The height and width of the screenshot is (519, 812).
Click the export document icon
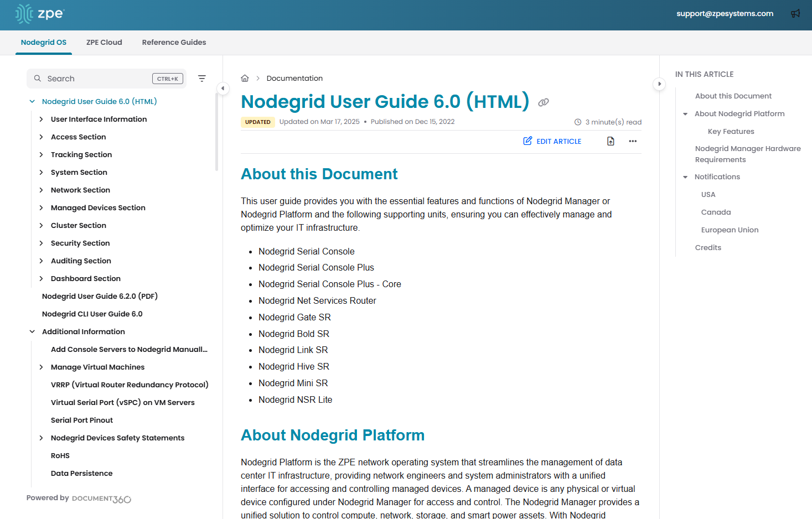pos(611,141)
